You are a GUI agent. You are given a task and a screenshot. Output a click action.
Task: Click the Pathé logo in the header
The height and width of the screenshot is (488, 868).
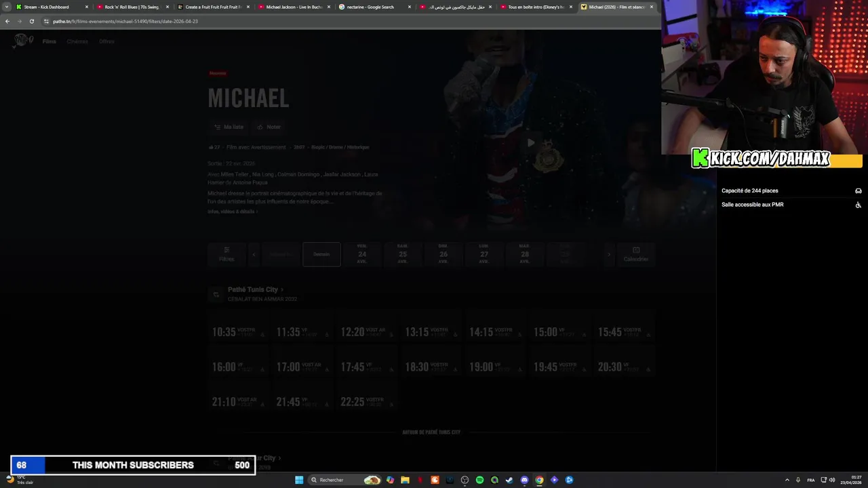(22, 41)
